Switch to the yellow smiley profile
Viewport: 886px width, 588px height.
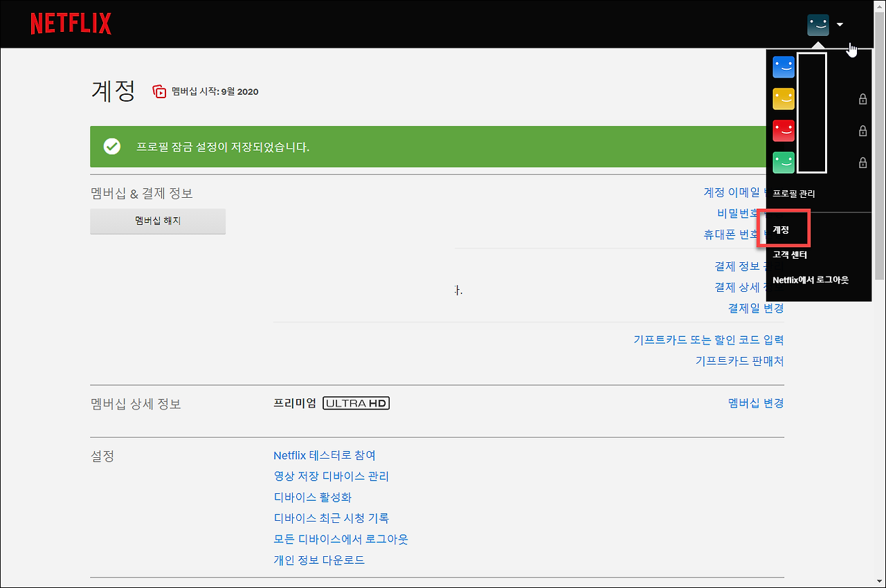pos(784,99)
